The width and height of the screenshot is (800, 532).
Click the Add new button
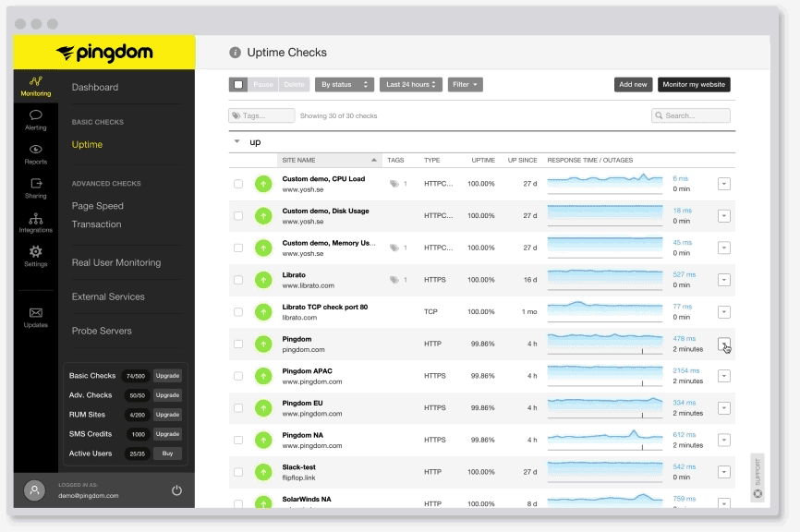[x=633, y=85]
